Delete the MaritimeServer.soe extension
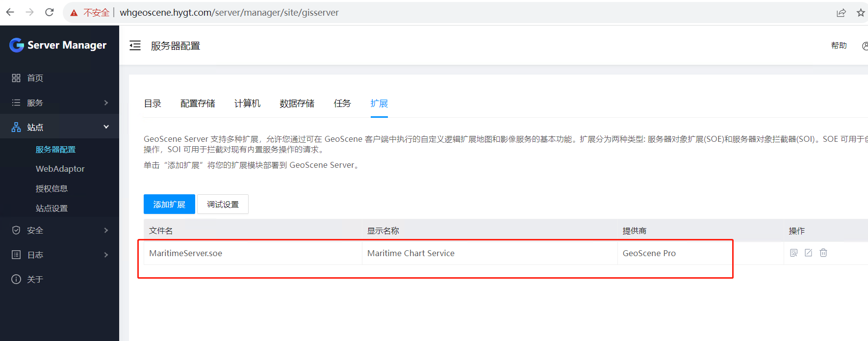 pyautogui.click(x=823, y=253)
